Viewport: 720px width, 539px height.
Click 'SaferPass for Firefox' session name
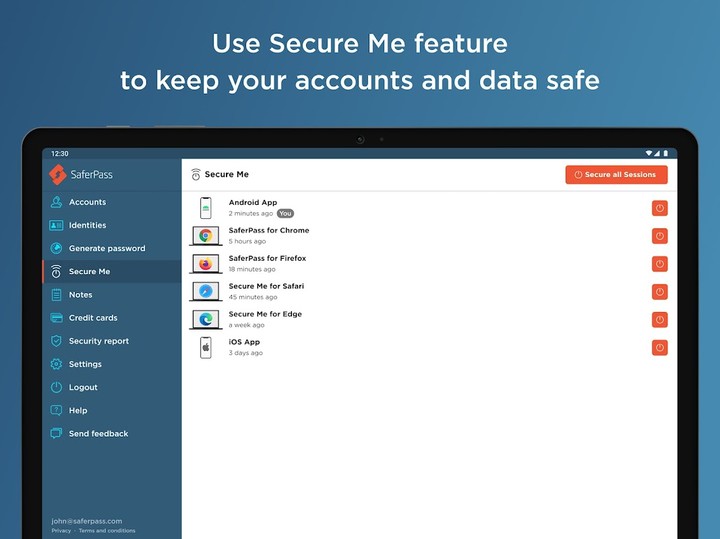click(267, 258)
